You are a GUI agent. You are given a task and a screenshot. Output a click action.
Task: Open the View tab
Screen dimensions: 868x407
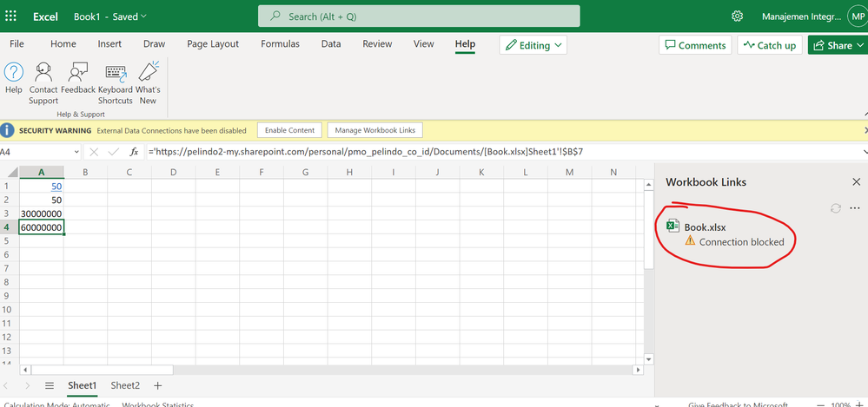423,43
